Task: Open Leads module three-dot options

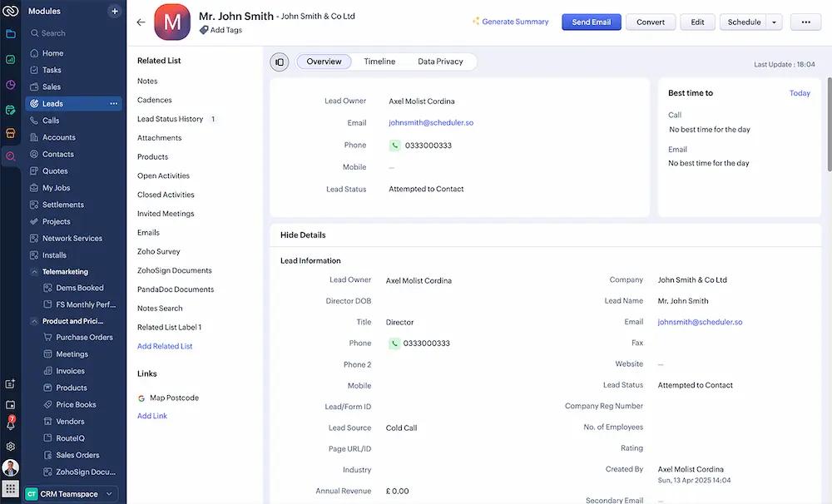Action: (113, 103)
